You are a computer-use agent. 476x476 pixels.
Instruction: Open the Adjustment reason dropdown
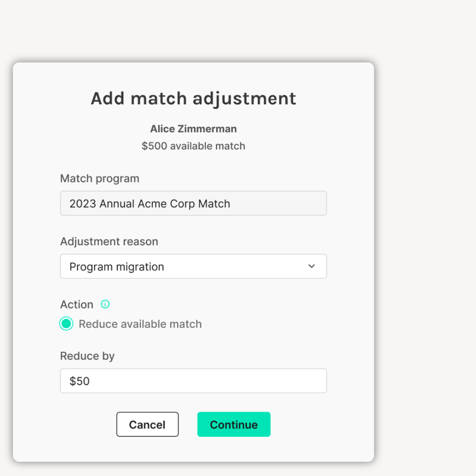point(193,266)
